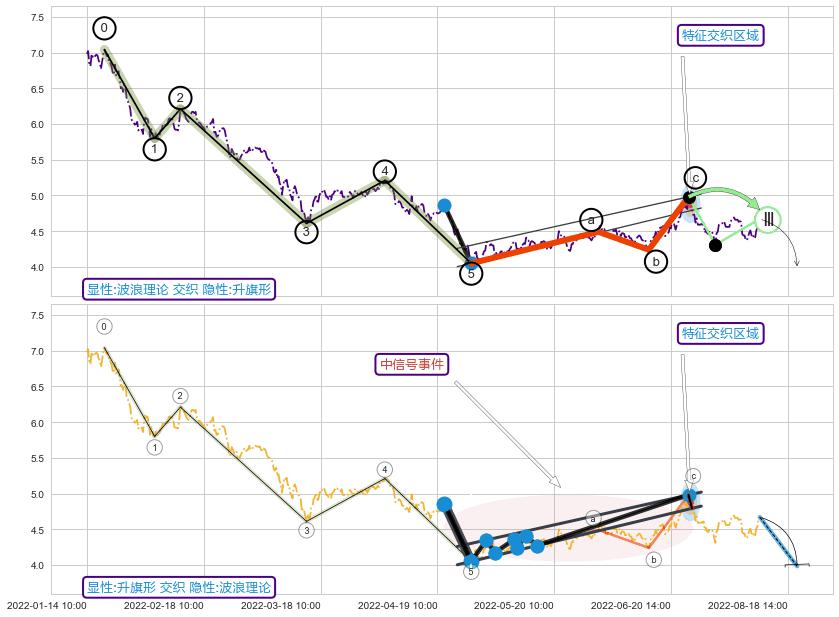839x617 pixels.
Task: Click small wave label 3 in lower chart
Action: [x=307, y=530]
